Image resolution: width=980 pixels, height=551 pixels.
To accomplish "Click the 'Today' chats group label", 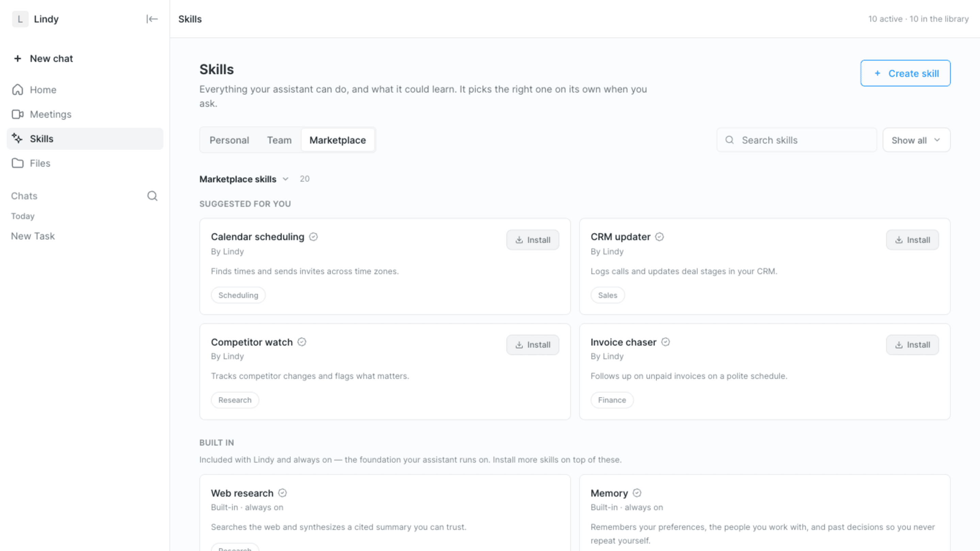I will 23,216.
